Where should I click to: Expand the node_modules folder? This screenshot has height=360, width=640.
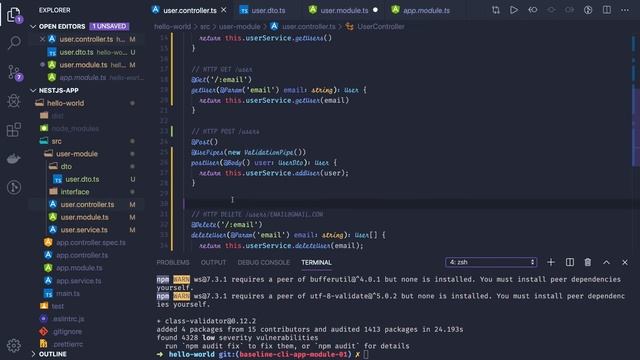point(75,129)
